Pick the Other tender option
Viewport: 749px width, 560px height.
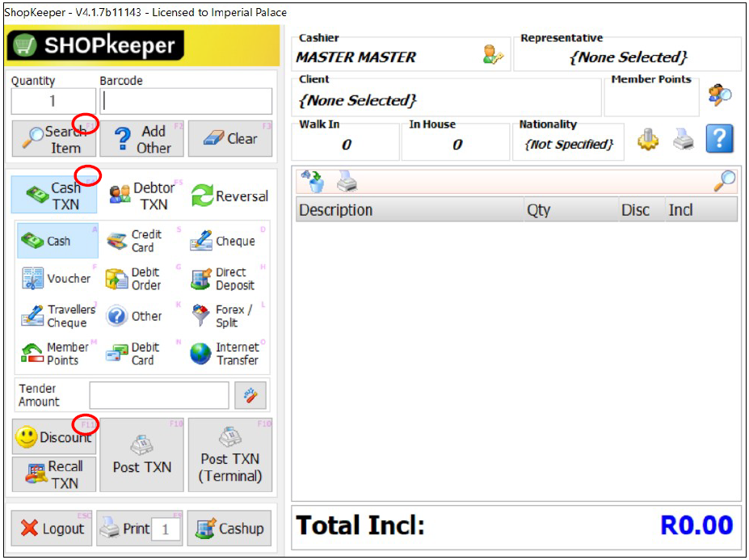142,316
